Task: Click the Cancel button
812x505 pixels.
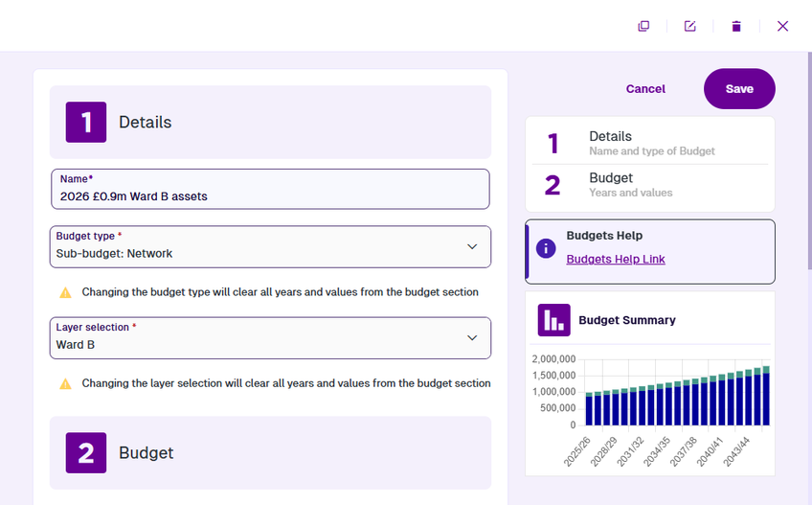Action: 645,89
